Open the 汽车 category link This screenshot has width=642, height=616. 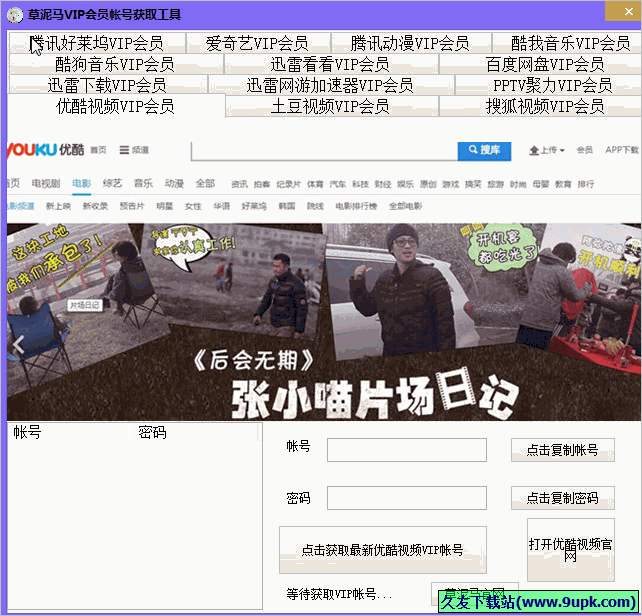tap(338, 184)
